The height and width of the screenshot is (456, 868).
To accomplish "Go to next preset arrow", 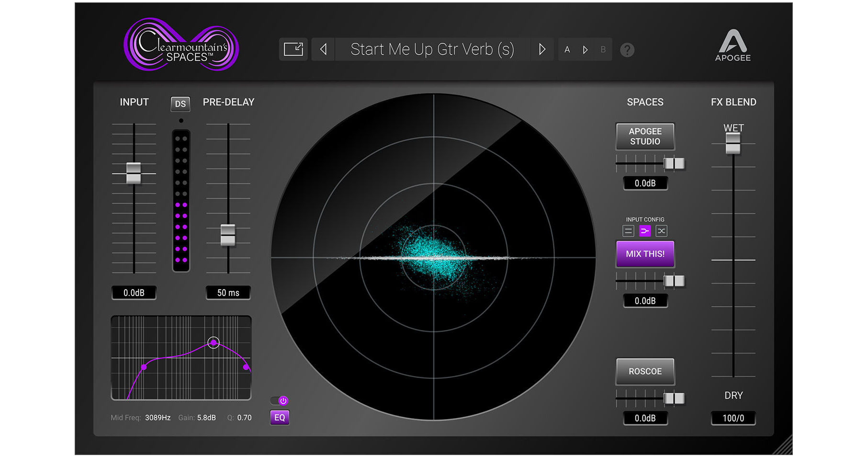I will tap(542, 49).
